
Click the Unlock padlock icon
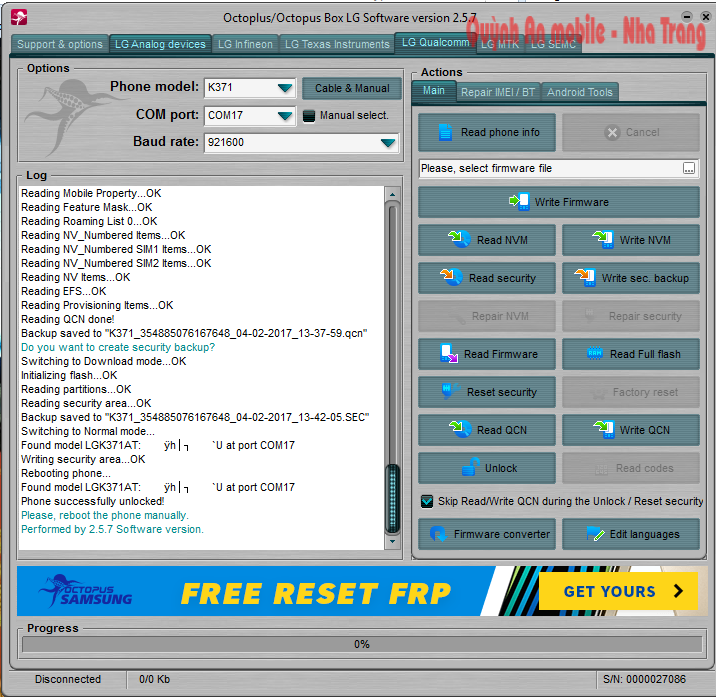point(470,467)
